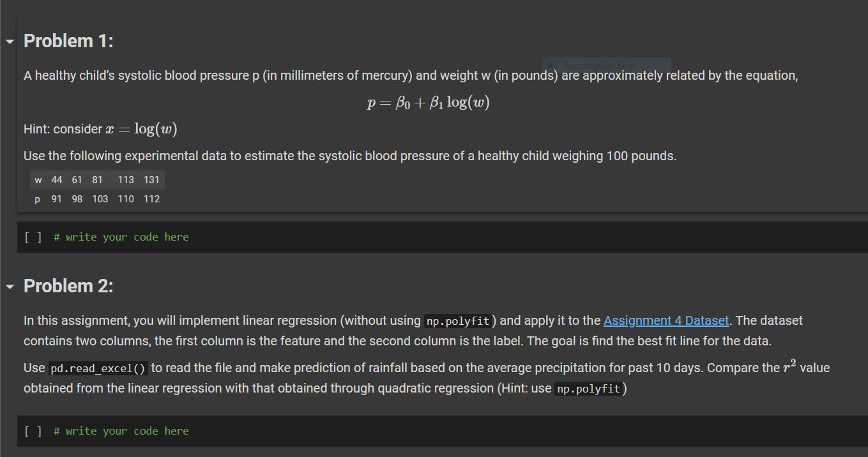This screenshot has height=457, width=868.
Task: Click the 'w' row header in data table
Action: (38, 180)
